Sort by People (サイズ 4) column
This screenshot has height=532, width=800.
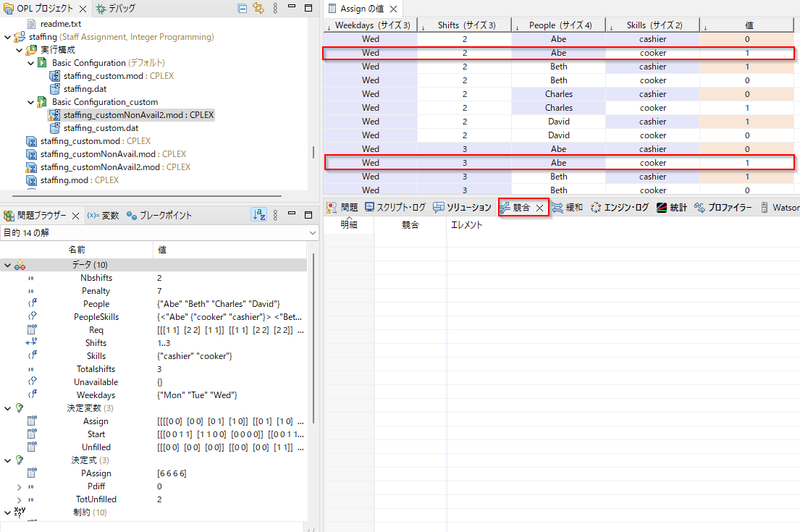point(559,25)
